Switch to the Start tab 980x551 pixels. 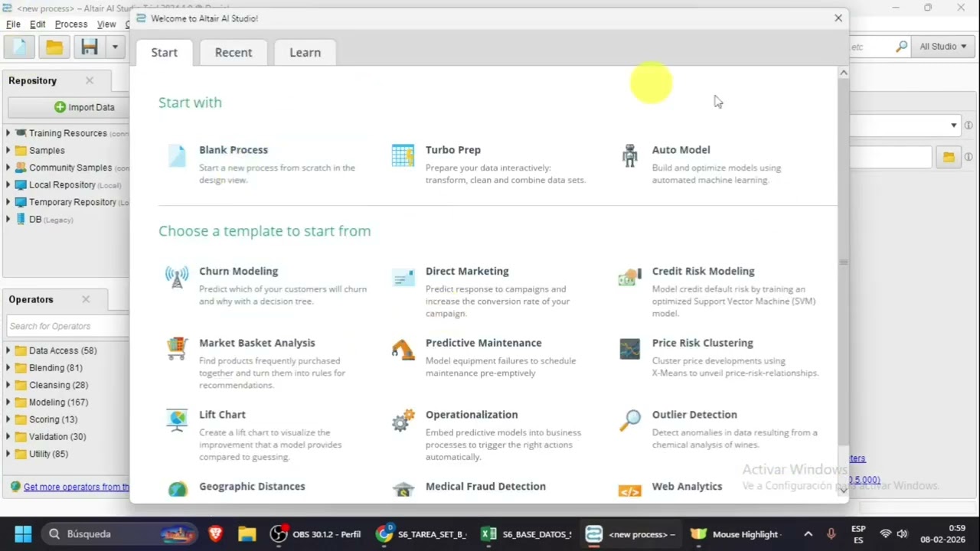pyautogui.click(x=165, y=52)
